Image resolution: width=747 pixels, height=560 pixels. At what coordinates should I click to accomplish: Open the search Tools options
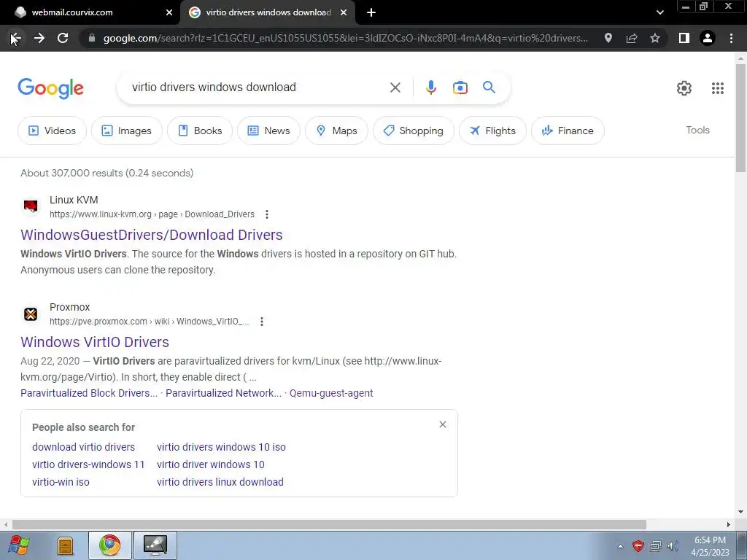[x=697, y=130]
